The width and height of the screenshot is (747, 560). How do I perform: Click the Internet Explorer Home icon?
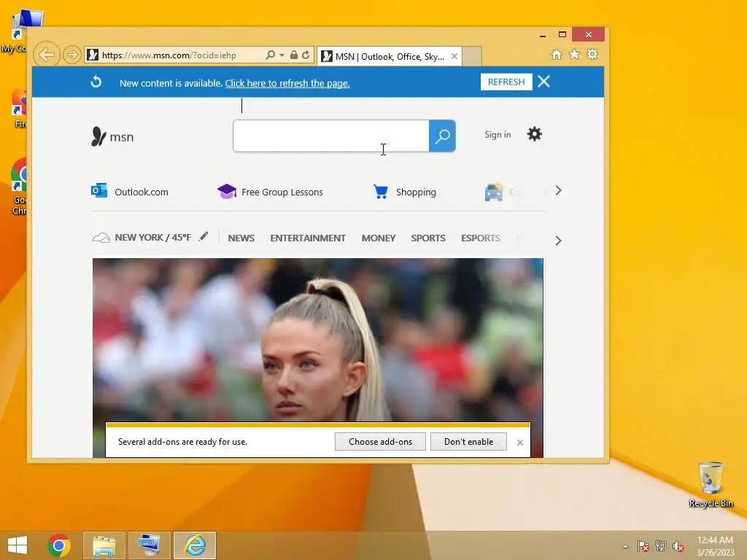point(557,54)
